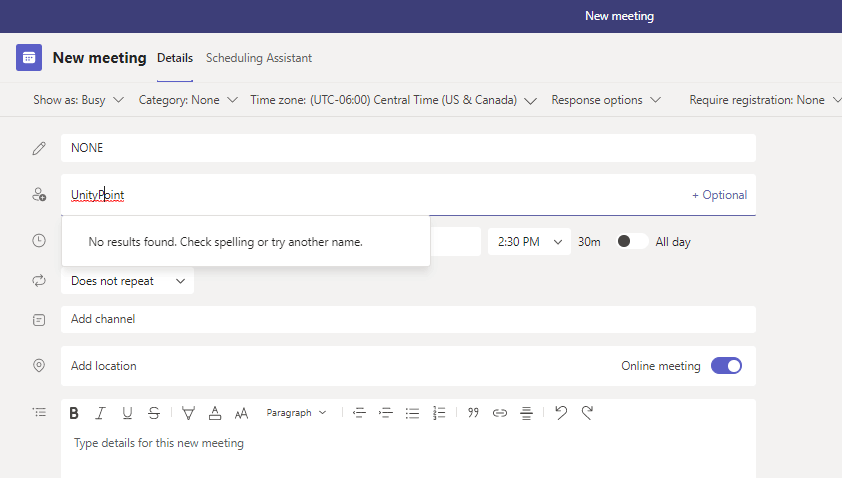Decrease paragraph indent
Screen dimensions: 842x478
pyautogui.click(x=359, y=413)
